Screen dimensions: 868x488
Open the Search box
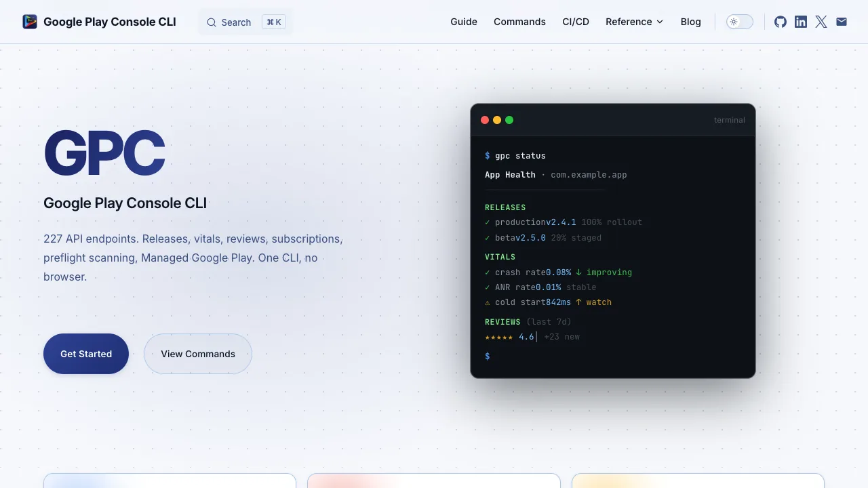[x=246, y=22]
